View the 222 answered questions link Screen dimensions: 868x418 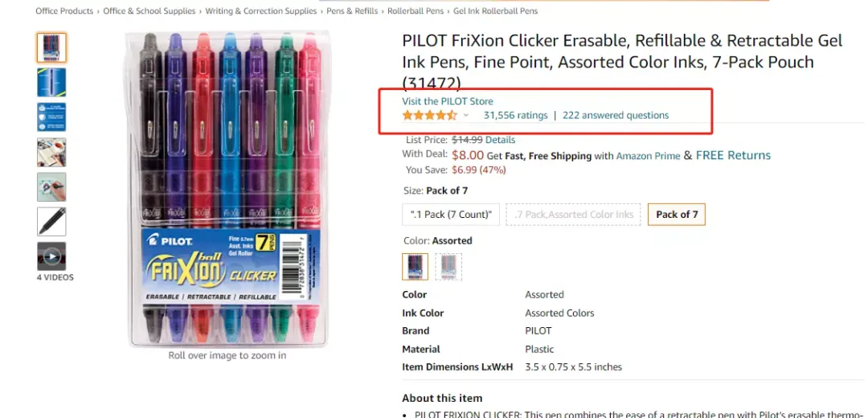point(616,115)
